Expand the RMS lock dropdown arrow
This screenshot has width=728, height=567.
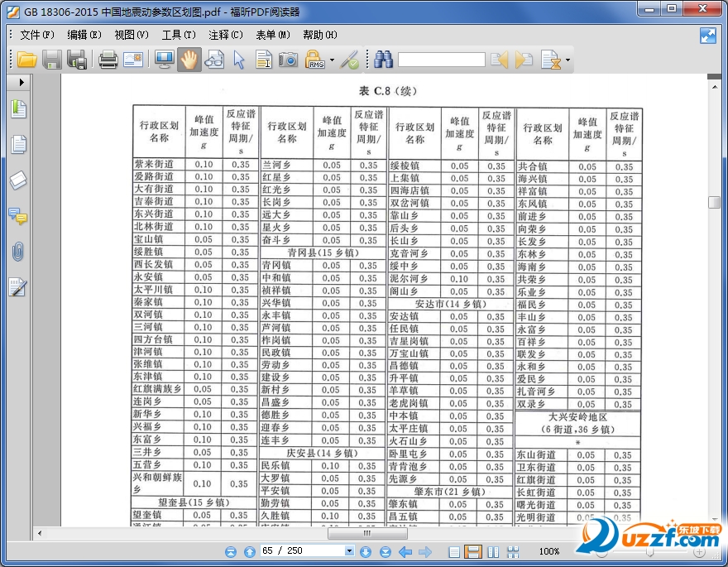(332, 60)
